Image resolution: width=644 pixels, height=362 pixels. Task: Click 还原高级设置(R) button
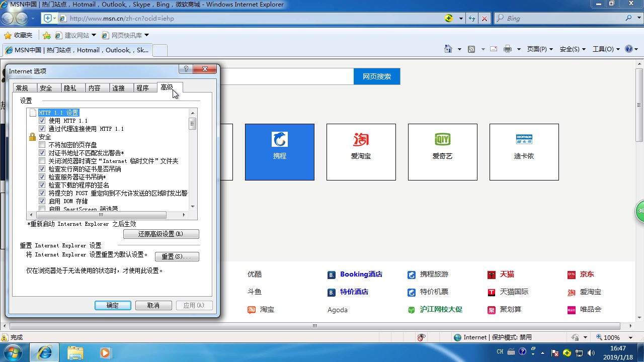(x=161, y=234)
